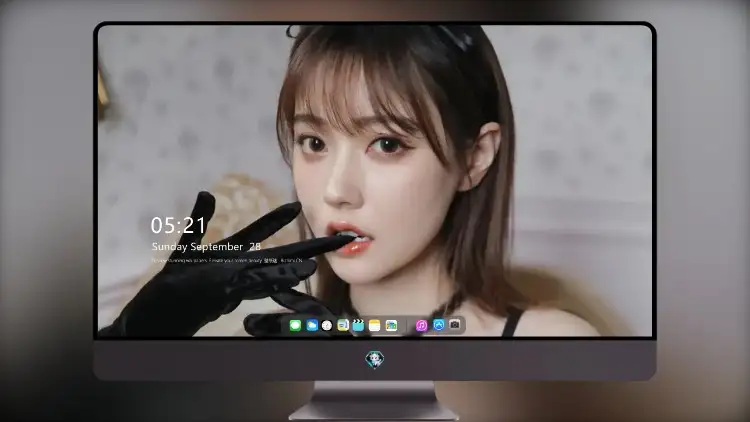Open the green Messages app in the dock
Viewport: 750px width, 422px height.
295,325
